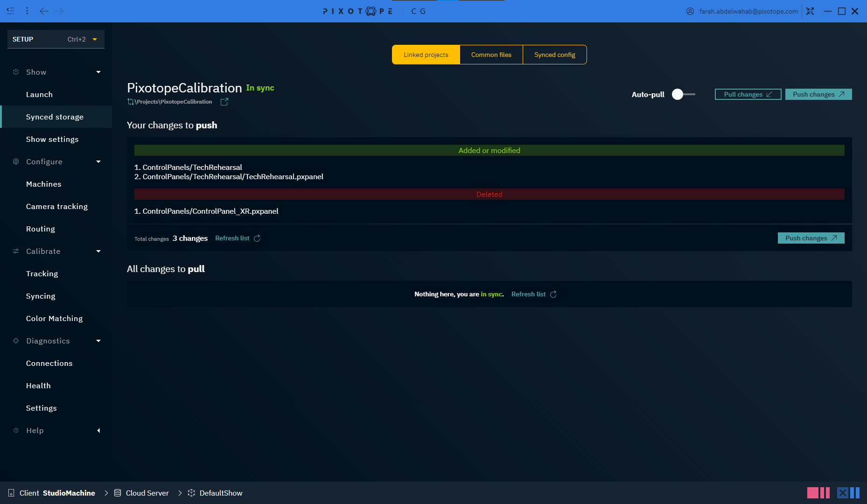Switch to Synced config tab
The image size is (867, 504).
point(555,55)
